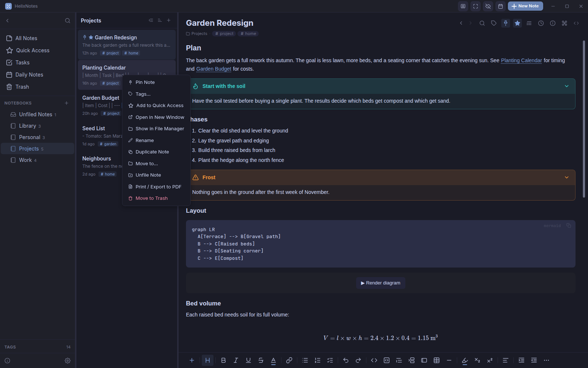The width and height of the screenshot is (588, 368).
Task: Toggle the pin button in note header
Action: pos(506,23)
